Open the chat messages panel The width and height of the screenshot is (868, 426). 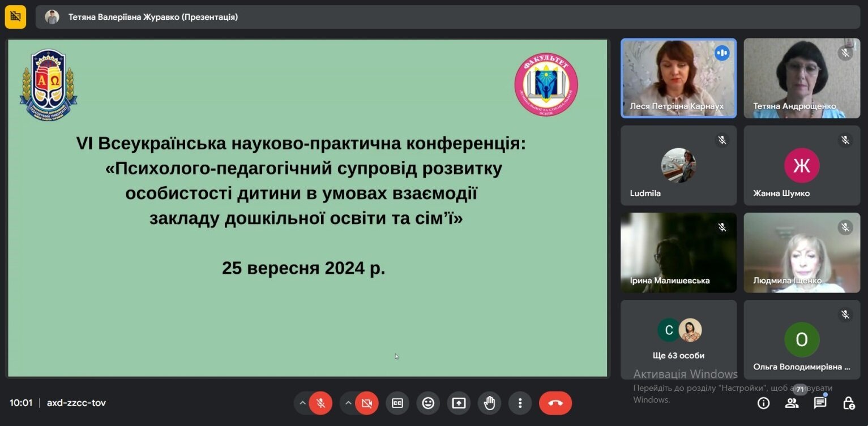click(820, 403)
